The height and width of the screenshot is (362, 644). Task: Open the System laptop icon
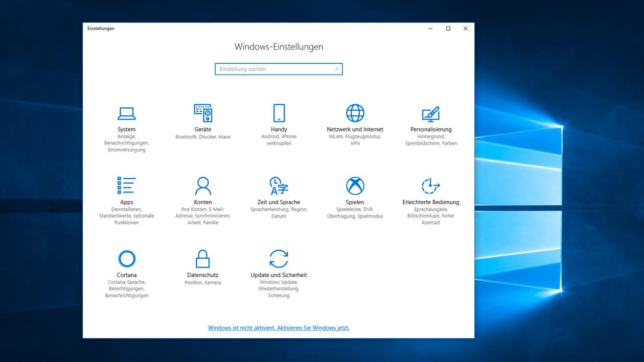[x=126, y=113]
